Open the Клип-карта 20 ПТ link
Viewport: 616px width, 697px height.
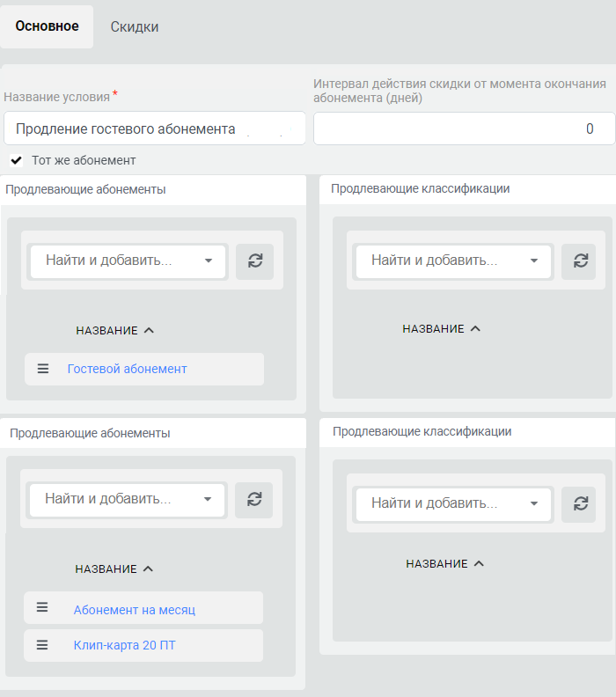(124, 645)
